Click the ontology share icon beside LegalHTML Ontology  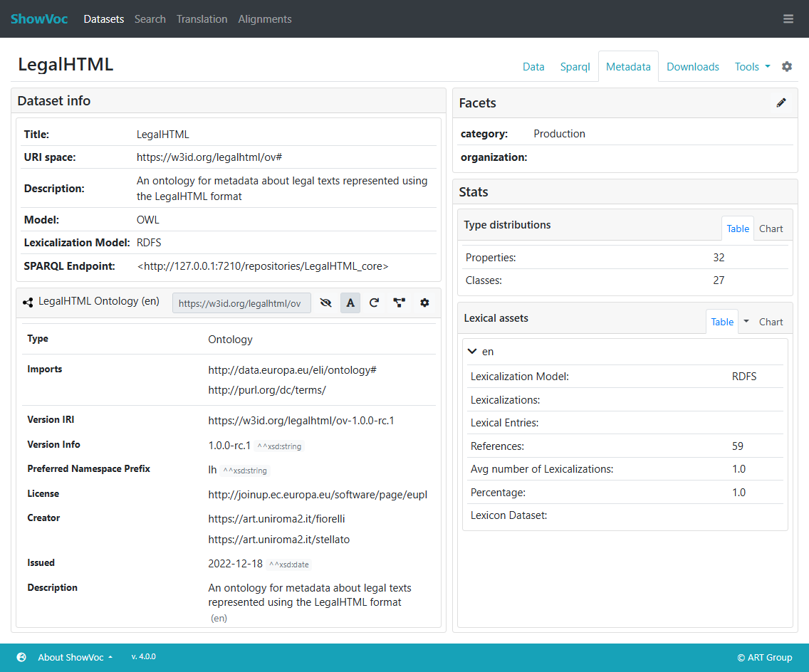(x=28, y=303)
